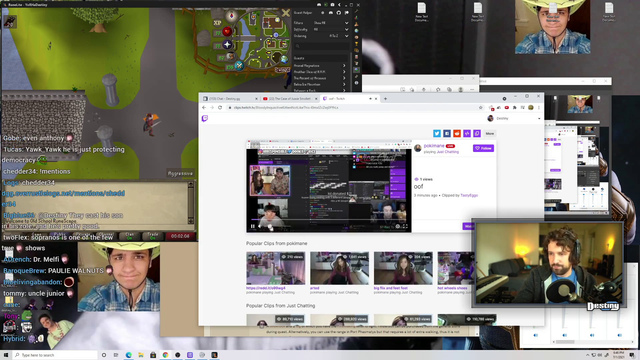Share the clip on Twitter
The image size is (640, 360).
[x=437, y=133]
